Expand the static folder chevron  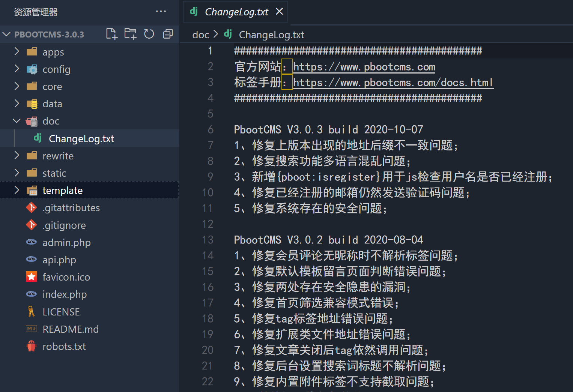(x=17, y=173)
